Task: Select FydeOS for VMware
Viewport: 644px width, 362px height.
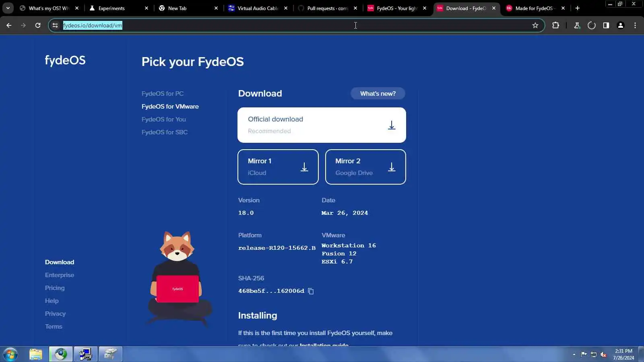Action: pyautogui.click(x=170, y=106)
